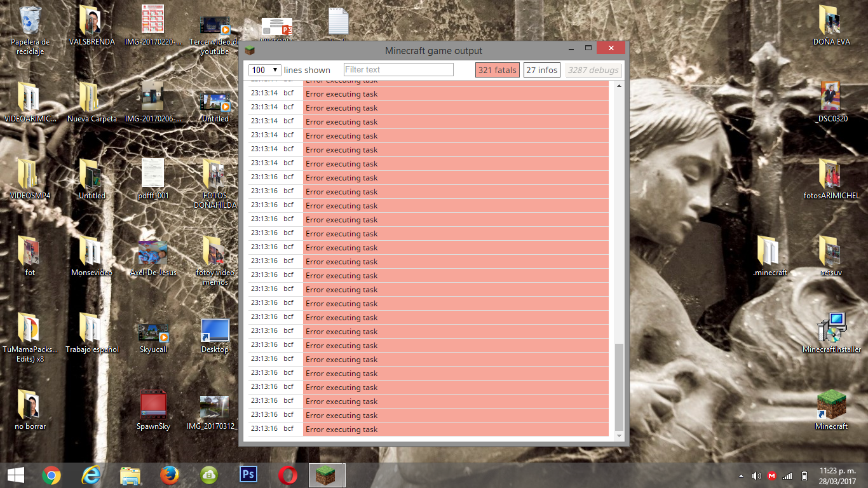Close the Minecraft game output window
868x488 pixels.
pos(611,48)
